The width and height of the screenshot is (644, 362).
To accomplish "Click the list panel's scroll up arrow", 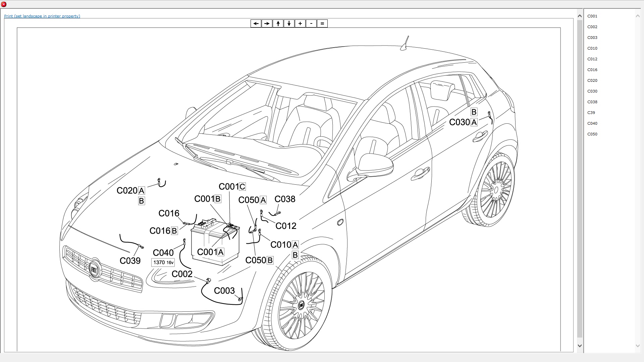I will (638, 16).
